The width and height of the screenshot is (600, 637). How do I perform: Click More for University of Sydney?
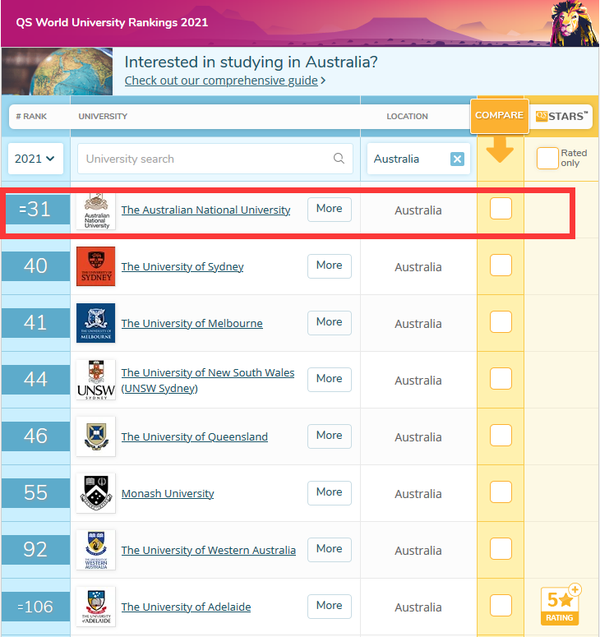[x=329, y=266]
